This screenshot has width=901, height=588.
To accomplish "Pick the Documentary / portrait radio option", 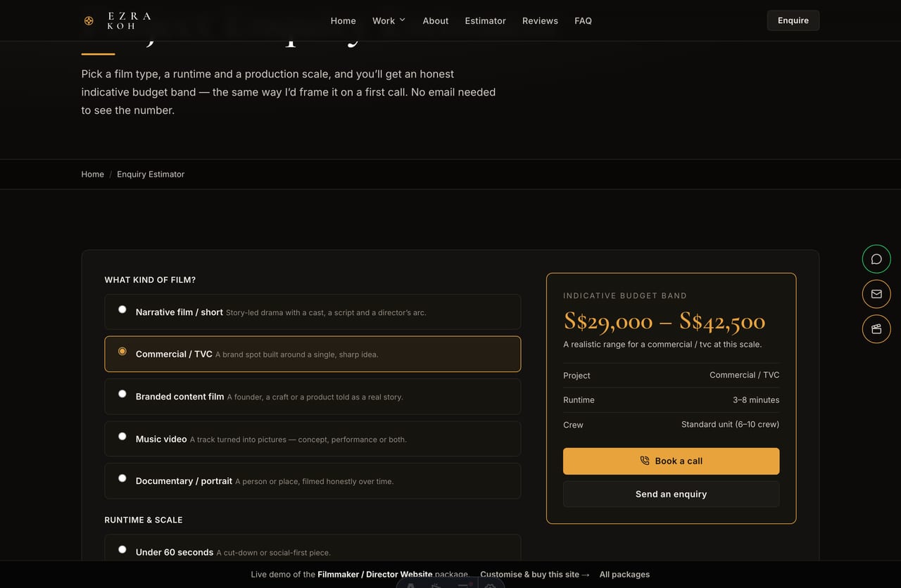I will point(122,478).
